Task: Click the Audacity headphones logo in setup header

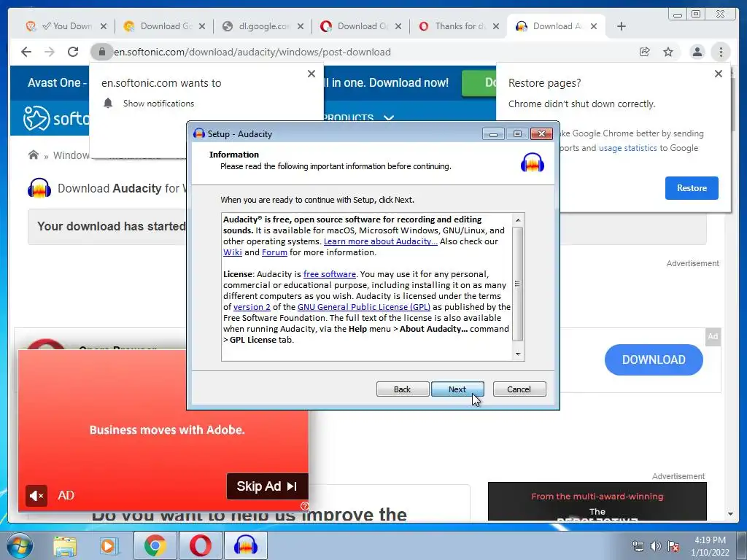Action: (x=532, y=163)
